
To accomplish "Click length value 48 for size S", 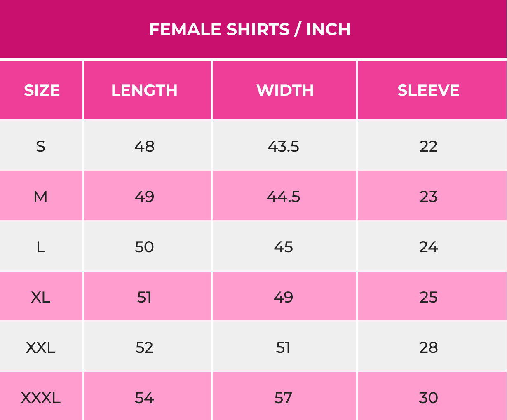I will tap(144, 146).
